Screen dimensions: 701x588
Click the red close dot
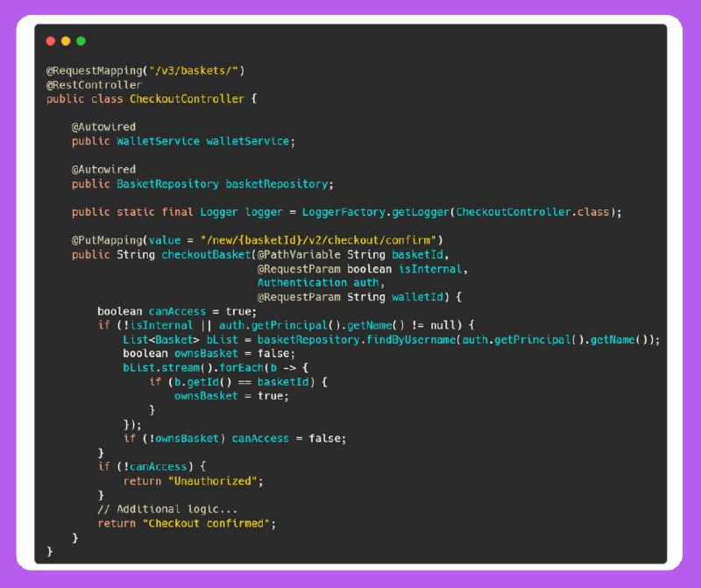coord(51,41)
